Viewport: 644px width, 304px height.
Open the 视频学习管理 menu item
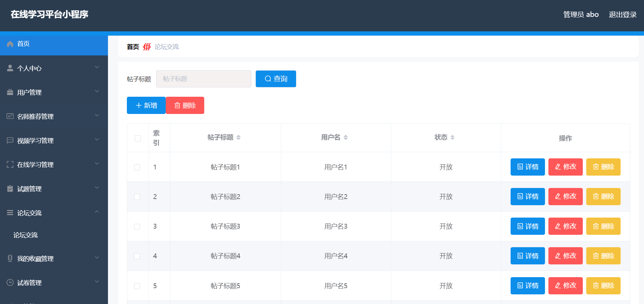click(54, 140)
